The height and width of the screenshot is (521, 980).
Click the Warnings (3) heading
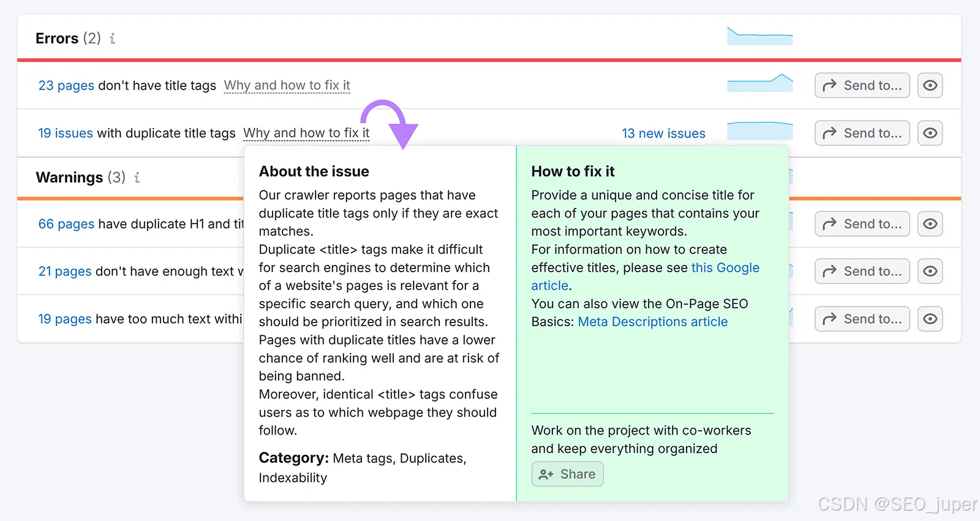tap(80, 178)
